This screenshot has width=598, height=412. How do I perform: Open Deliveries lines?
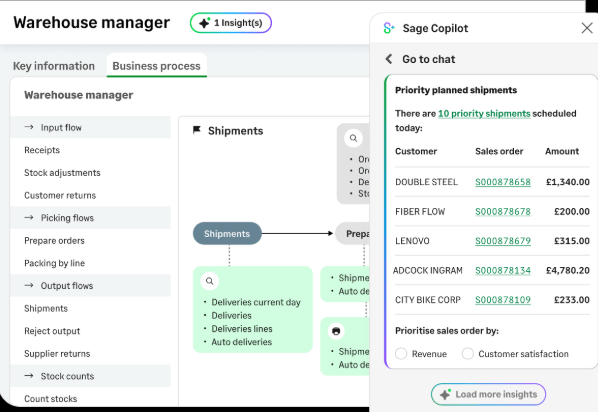pos(242,329)
